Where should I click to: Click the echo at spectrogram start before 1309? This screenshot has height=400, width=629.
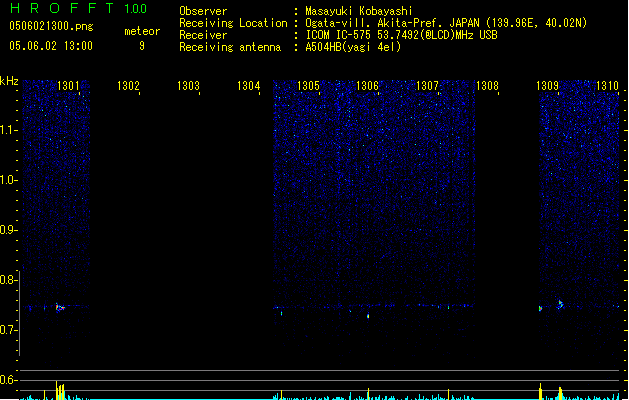(540, 309)
